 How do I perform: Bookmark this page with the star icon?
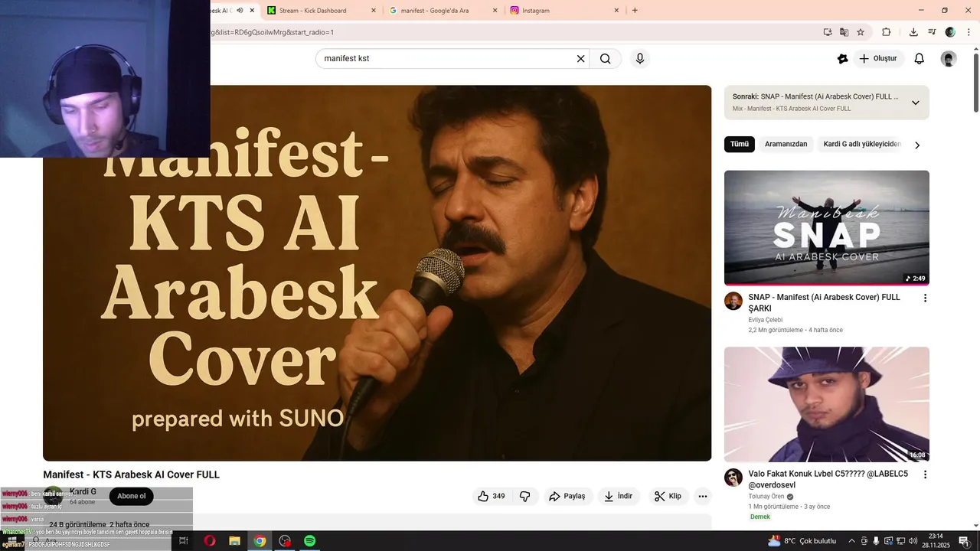861,32
